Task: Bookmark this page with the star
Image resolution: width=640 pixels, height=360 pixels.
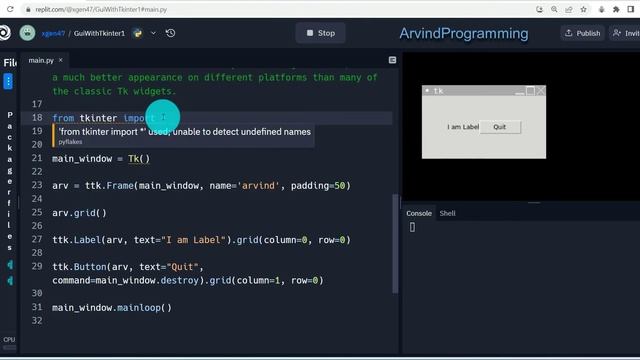Action: pos(583,9)
